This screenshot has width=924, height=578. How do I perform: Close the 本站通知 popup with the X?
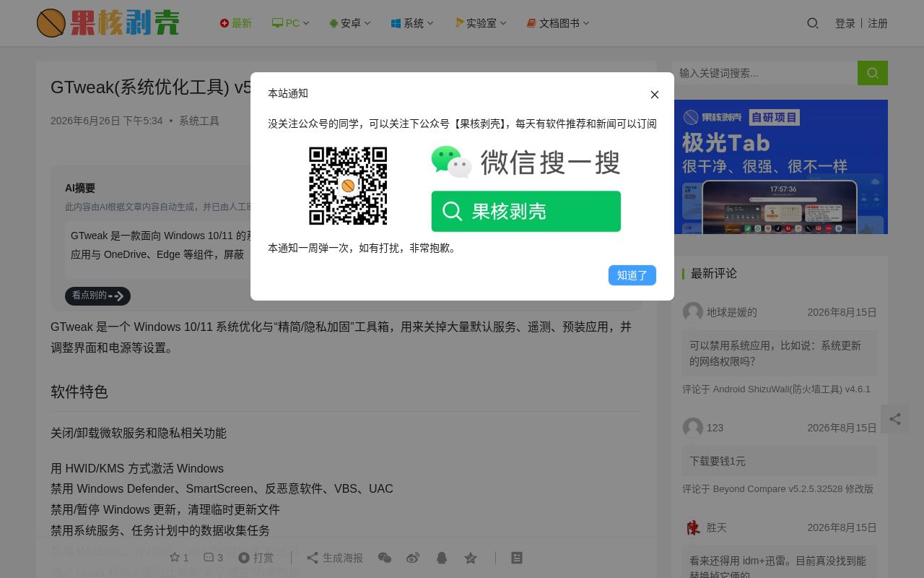[x=655, y=95]
